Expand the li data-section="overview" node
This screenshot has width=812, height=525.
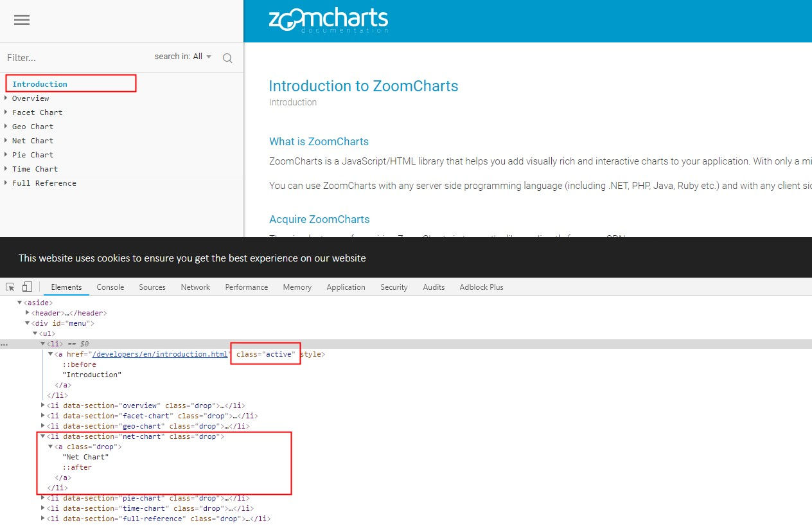tap(43, 405)
